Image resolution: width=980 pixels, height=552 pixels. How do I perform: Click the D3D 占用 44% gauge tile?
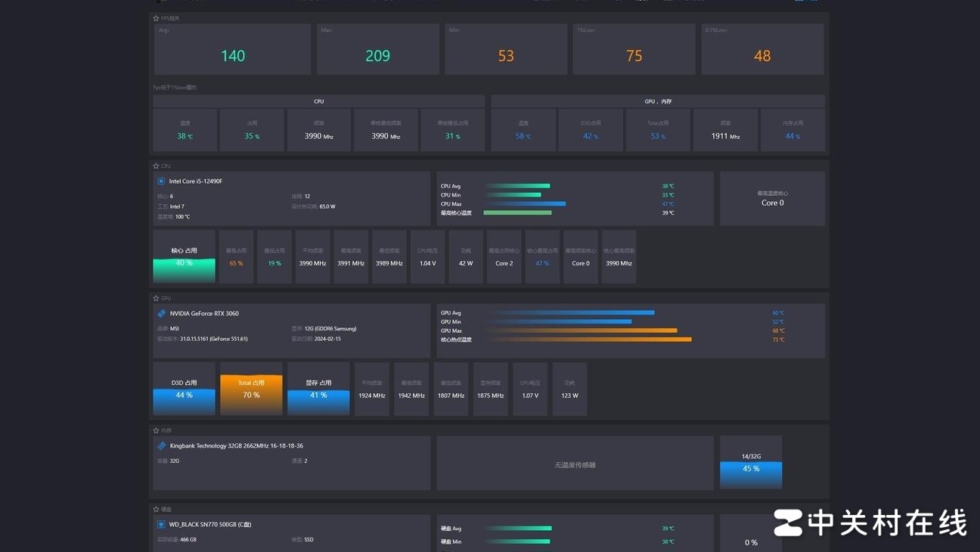[x=184, y=389]
